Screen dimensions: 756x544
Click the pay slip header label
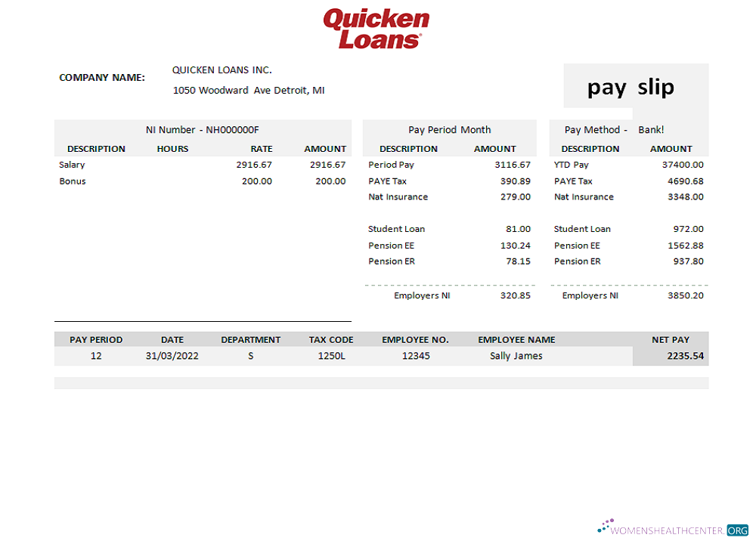pyautogui.click(x=630, y=87)
